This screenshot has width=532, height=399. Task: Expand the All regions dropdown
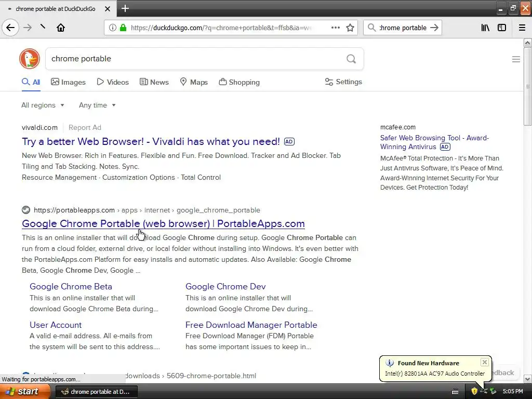(43, 105)
